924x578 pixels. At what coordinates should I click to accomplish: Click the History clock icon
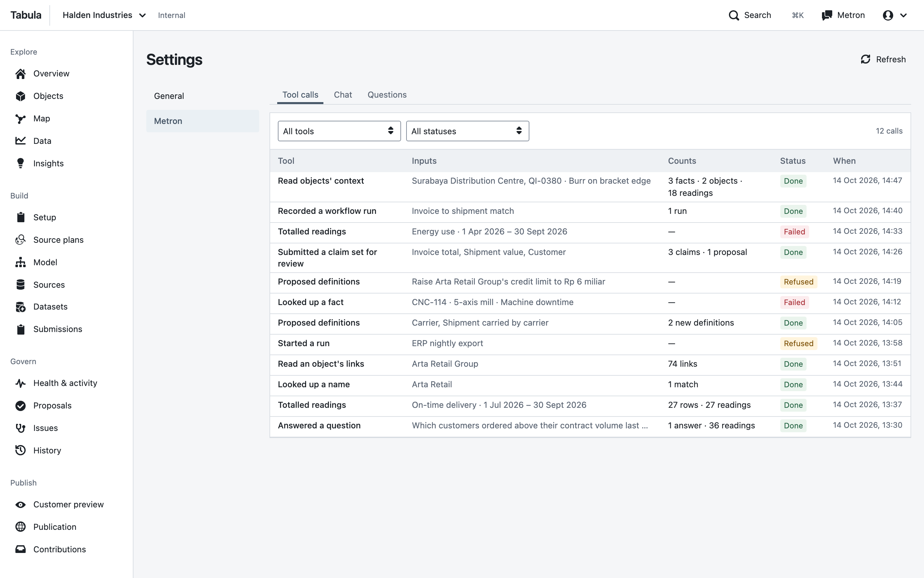pyautogui.click(x=21, y=451)
